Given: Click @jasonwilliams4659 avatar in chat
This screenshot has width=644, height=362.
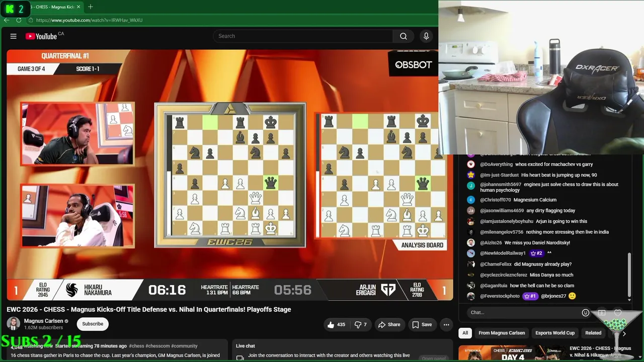Looking at the screenshot, I should tap(471, 211).
